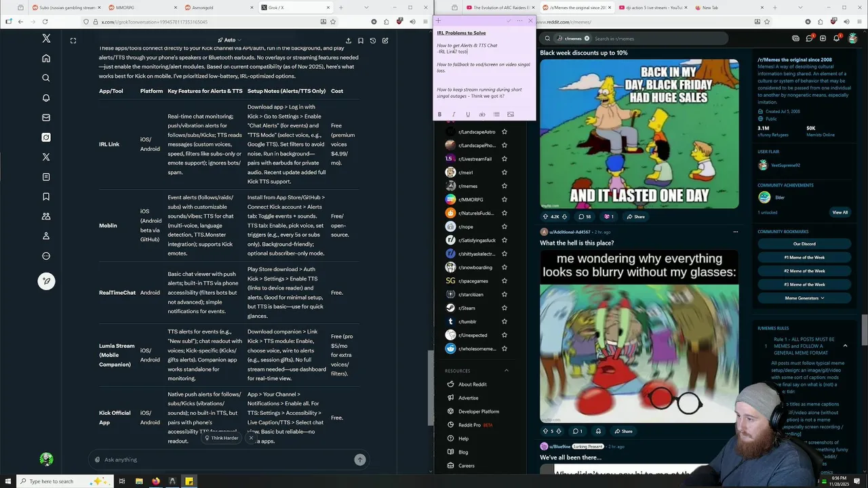Screen dimensions: 868x488
Task: Open left Firefox window tab list chevron
Action: pos(367,7)
